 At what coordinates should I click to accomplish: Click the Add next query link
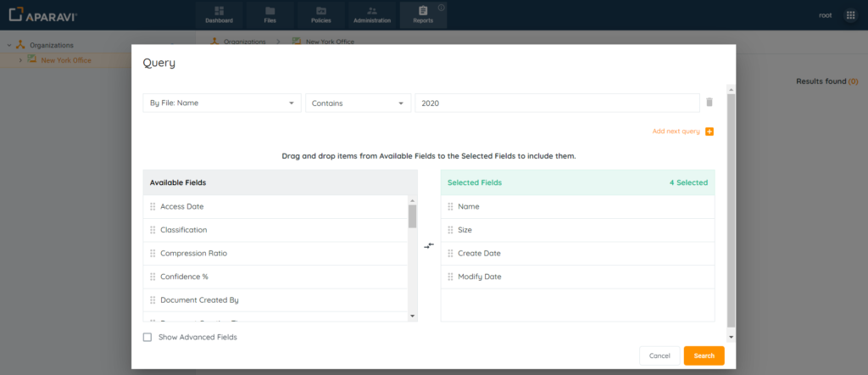676,132
